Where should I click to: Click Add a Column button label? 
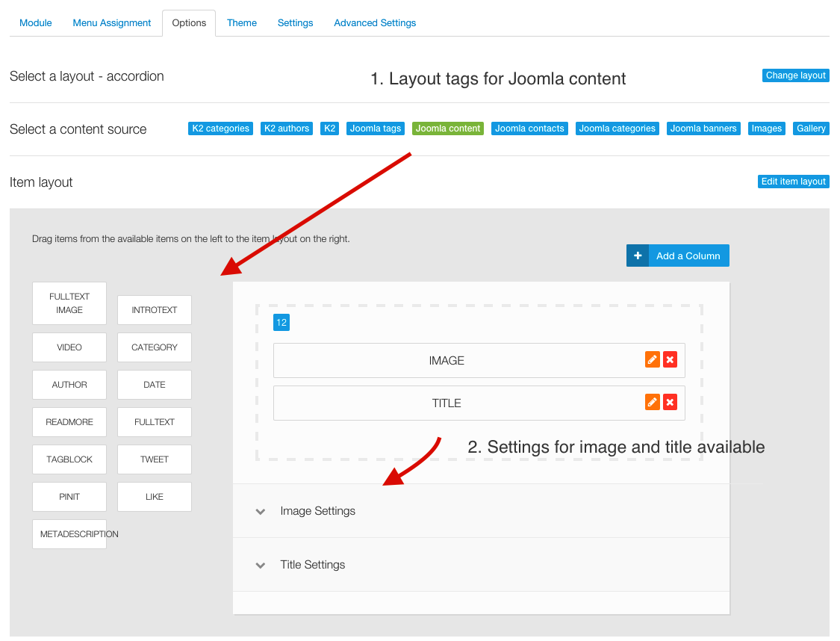[688, 256]
